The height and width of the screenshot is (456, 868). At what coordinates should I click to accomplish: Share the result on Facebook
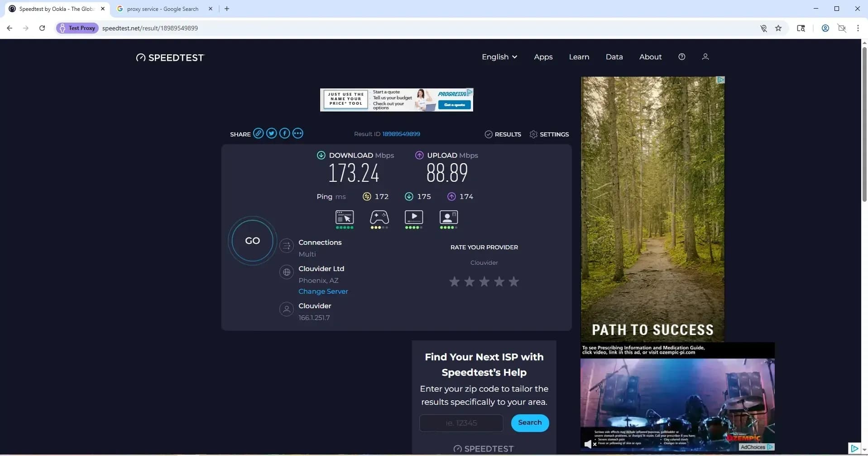(x=284, y=133)
